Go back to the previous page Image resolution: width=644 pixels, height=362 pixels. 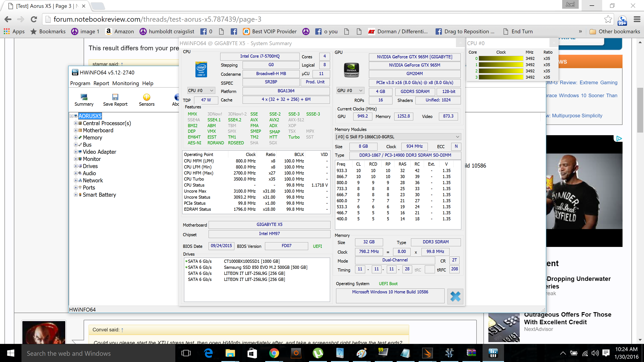8,19
